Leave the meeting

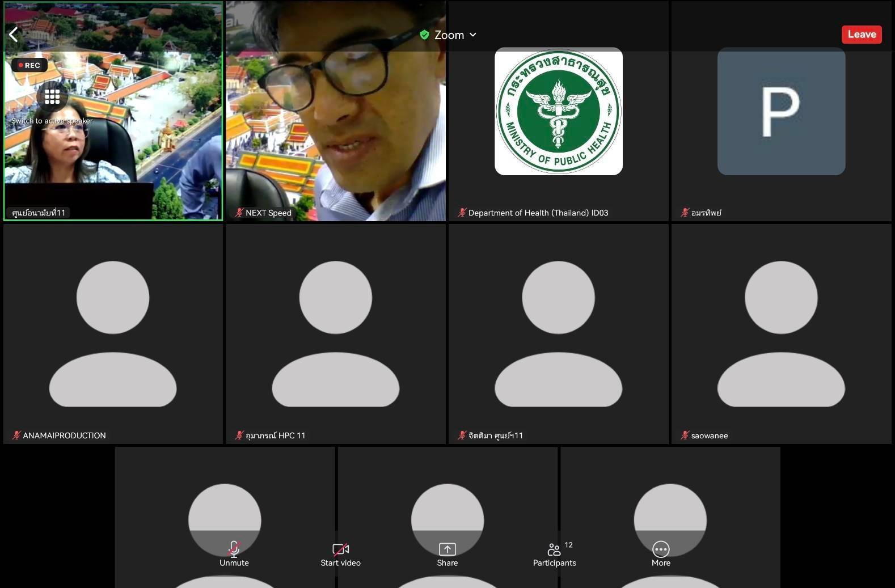(x=862, y=35)
